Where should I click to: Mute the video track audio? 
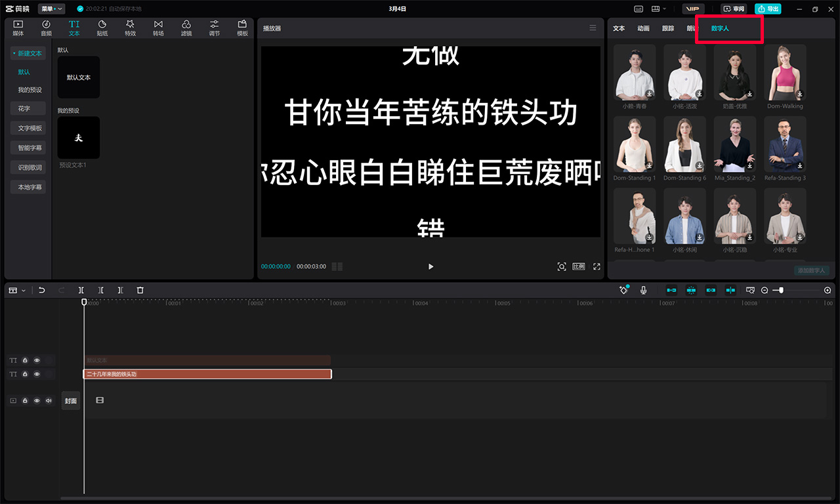[48, 400]
